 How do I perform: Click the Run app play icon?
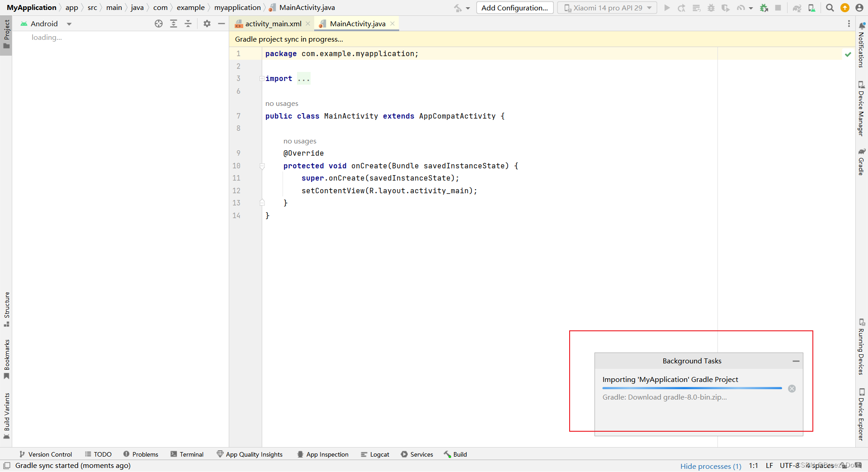point(667,8)
